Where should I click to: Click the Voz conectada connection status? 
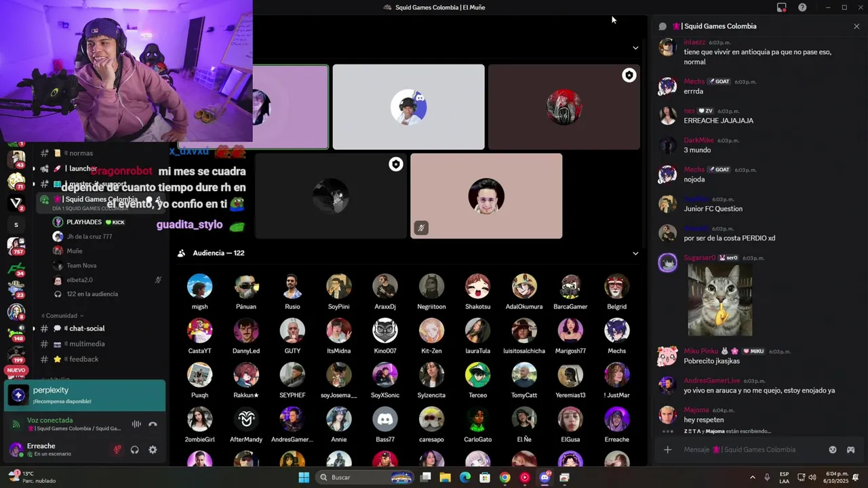[x=50, y=420]
